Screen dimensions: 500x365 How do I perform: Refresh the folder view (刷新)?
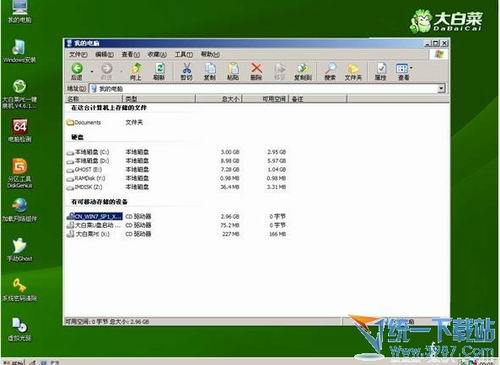pyautogui.click(x=159, y=71)
